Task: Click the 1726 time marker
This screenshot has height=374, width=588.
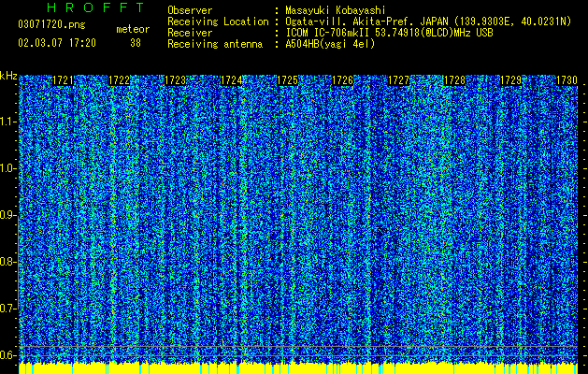Action: [343, 80]
